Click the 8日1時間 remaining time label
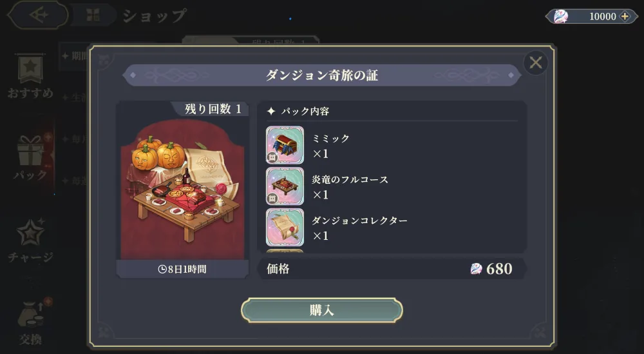 click(182, 270)
